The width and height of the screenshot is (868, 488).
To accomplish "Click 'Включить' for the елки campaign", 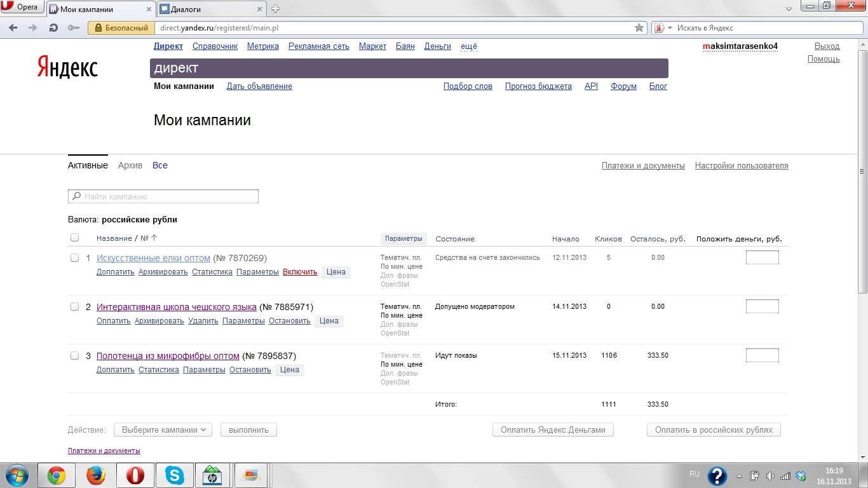I will (x=300, y=272).
